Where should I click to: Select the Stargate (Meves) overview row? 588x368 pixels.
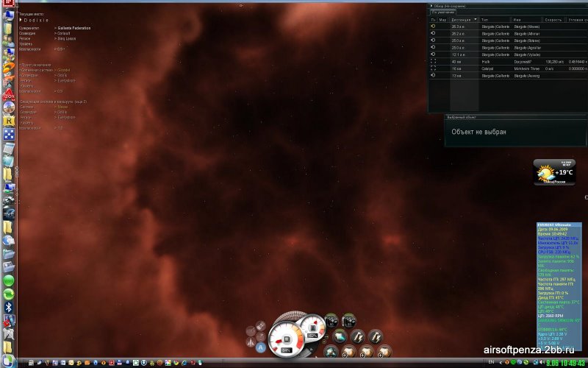[508, 26]
